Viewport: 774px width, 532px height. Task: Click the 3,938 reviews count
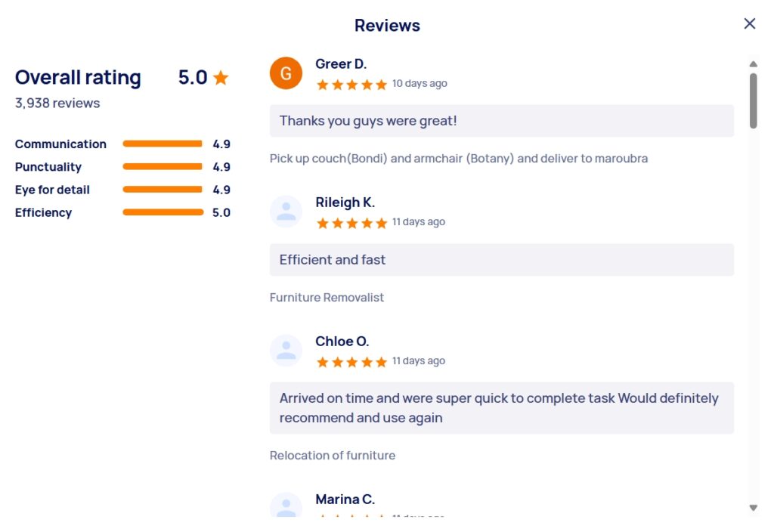click(x=57, y=103)
